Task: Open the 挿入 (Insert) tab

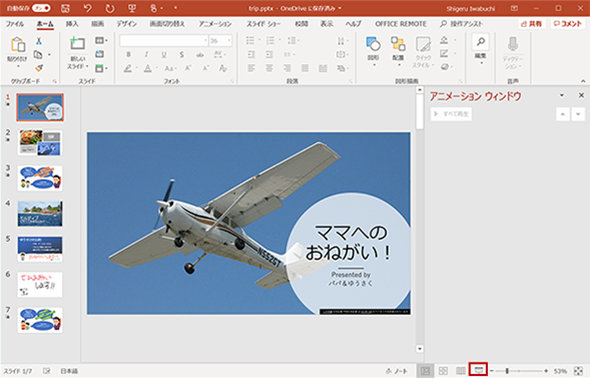Action: coord(72,24)
